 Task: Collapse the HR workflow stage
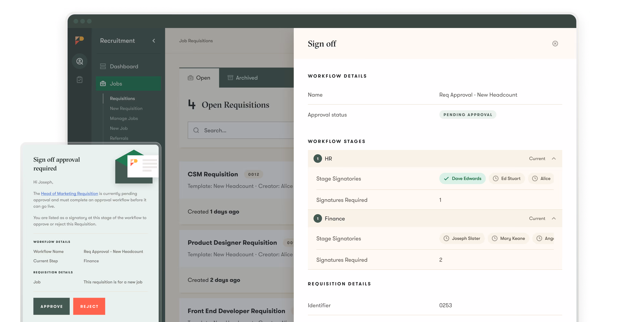(554, 158)
